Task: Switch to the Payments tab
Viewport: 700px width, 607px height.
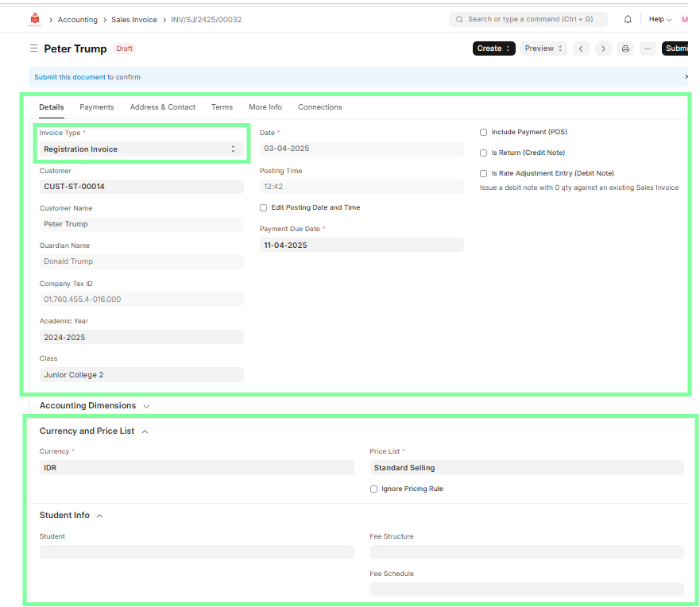Action: tap(96, 107)
